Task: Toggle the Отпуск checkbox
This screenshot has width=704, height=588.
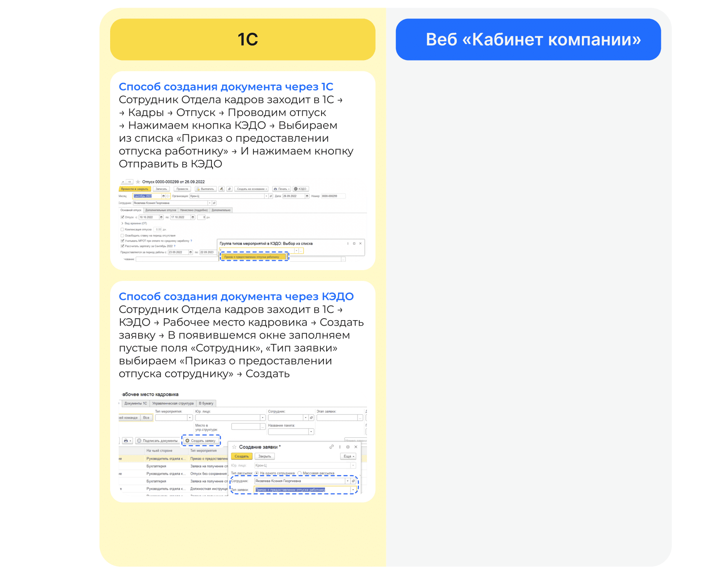Action: point(122,217)
